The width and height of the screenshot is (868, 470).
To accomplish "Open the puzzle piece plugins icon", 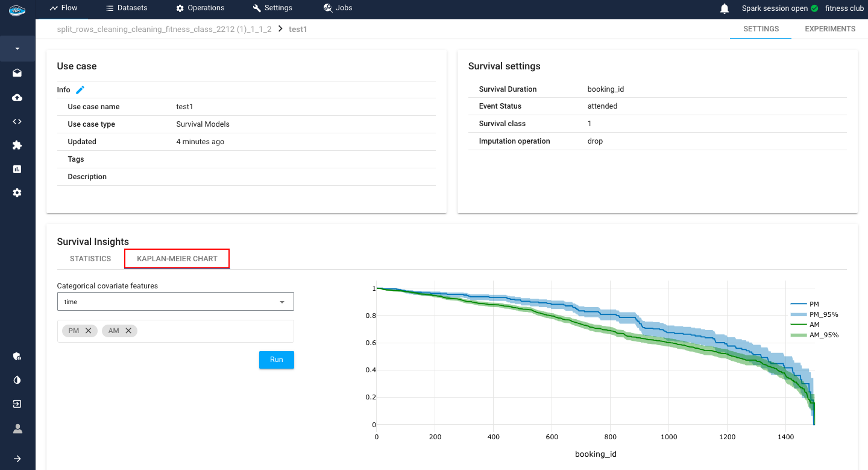I will [x=17, y=145].
